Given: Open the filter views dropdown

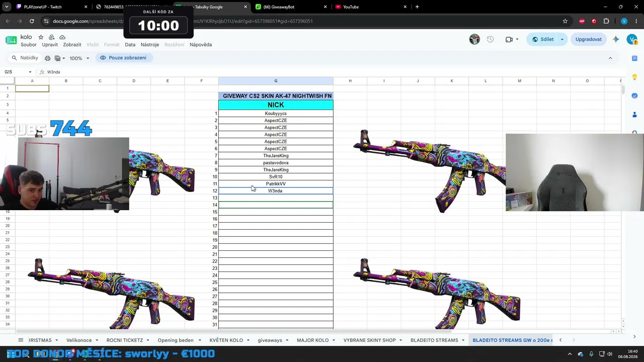Looking at the screenshot, I should pos(60,58).
